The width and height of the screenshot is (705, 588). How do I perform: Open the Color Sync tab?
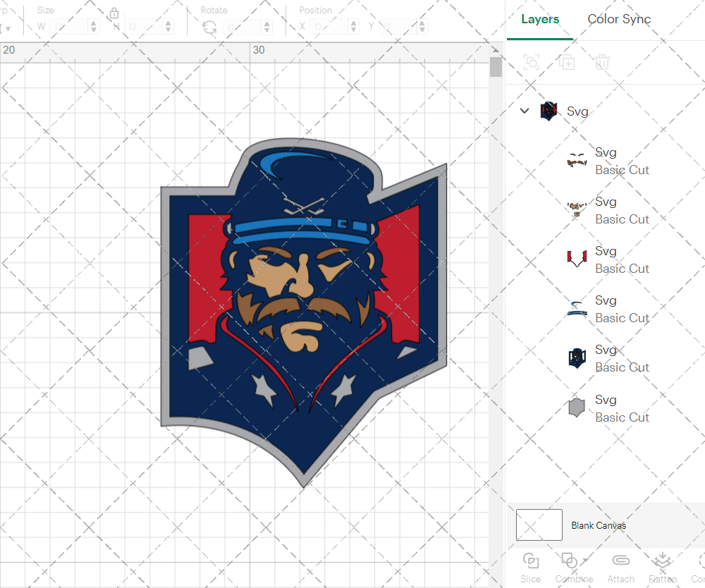[619, 19]
